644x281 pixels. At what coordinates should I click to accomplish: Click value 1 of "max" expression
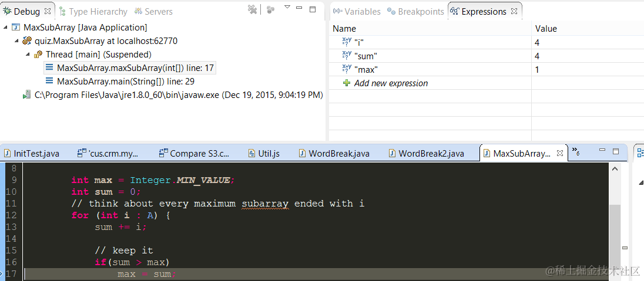click(537, 70)
